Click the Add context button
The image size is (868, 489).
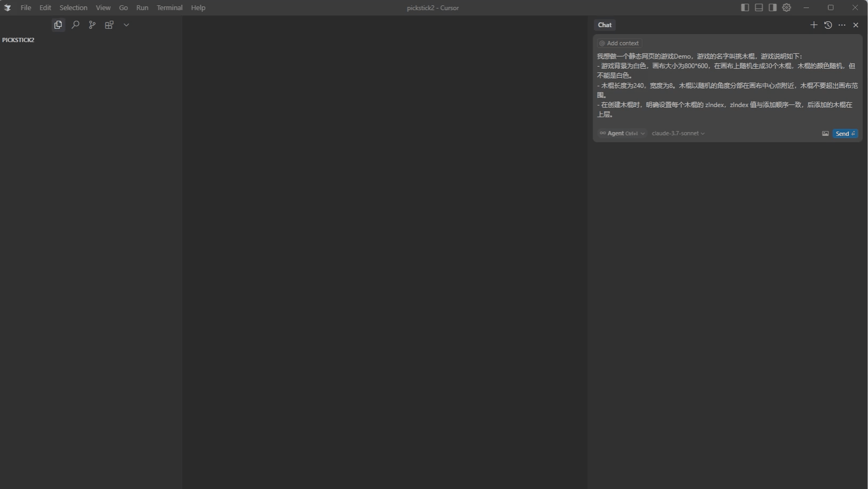pyautogui.click(x=619, y=43)
